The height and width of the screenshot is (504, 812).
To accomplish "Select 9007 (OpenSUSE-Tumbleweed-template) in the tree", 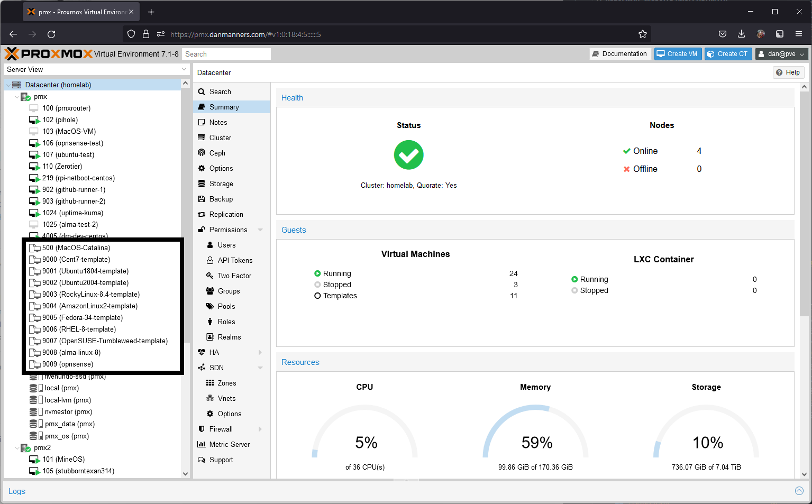I will coord(105,341).
